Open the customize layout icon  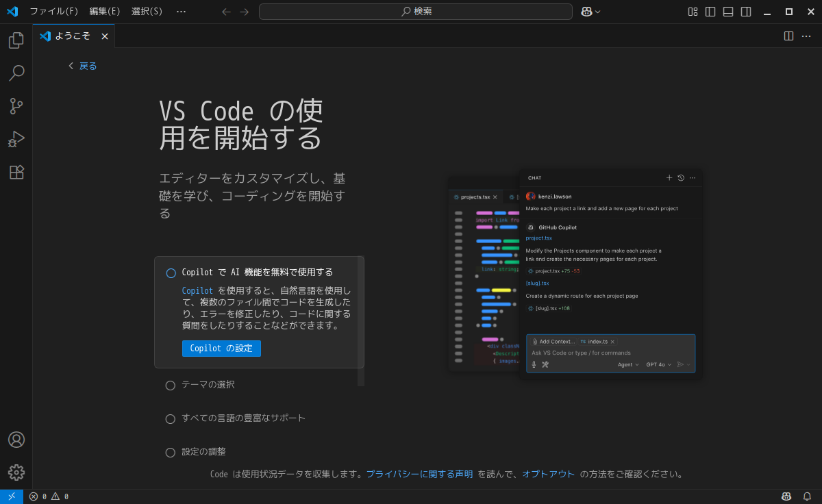click(693, 12)
